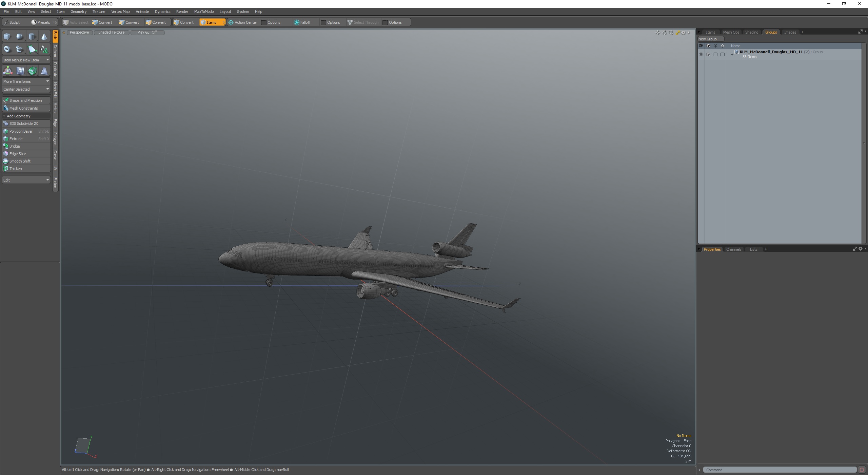Toggle Action Center button

[243, 22]
